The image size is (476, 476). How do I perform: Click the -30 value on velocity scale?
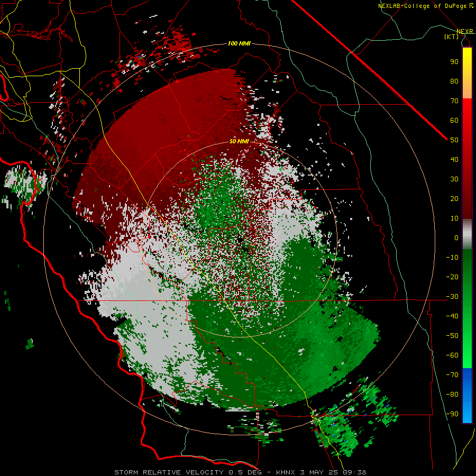(x=452, y=297)
